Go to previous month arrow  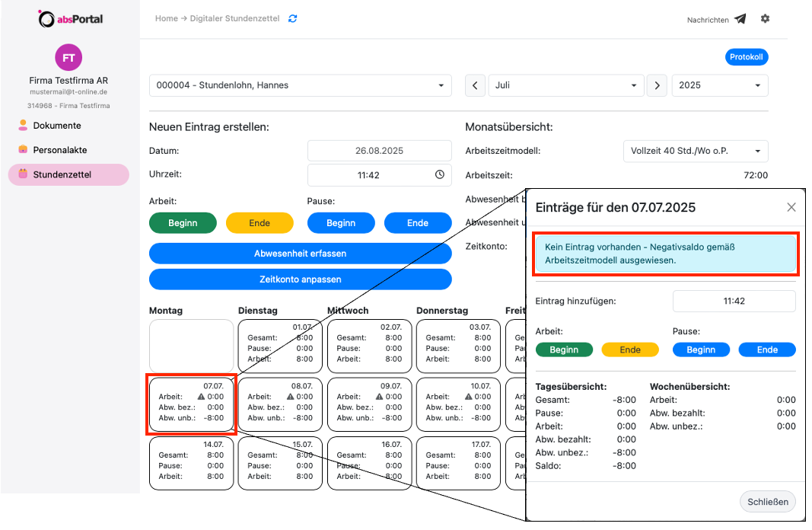pos(475,85)
